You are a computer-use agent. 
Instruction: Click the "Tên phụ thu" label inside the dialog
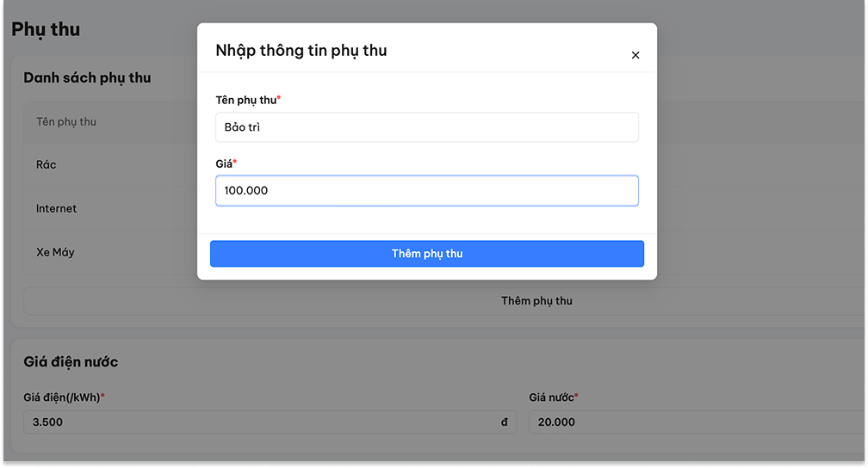[x=246, y=100]
